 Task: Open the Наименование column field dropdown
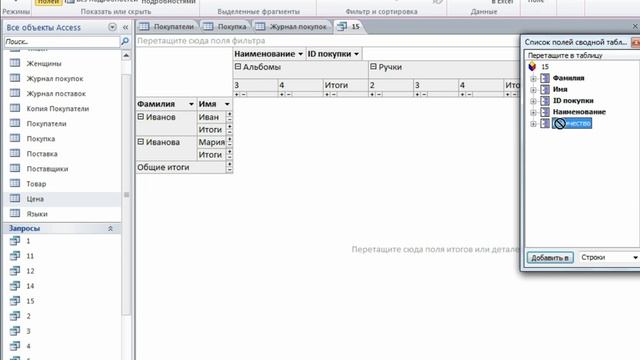[300, 54]
